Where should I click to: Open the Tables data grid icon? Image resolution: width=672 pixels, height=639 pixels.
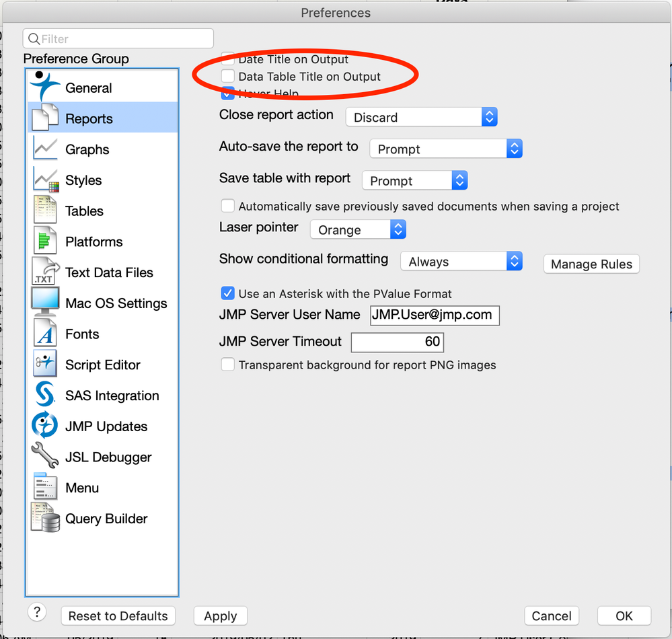click(45, 210)
